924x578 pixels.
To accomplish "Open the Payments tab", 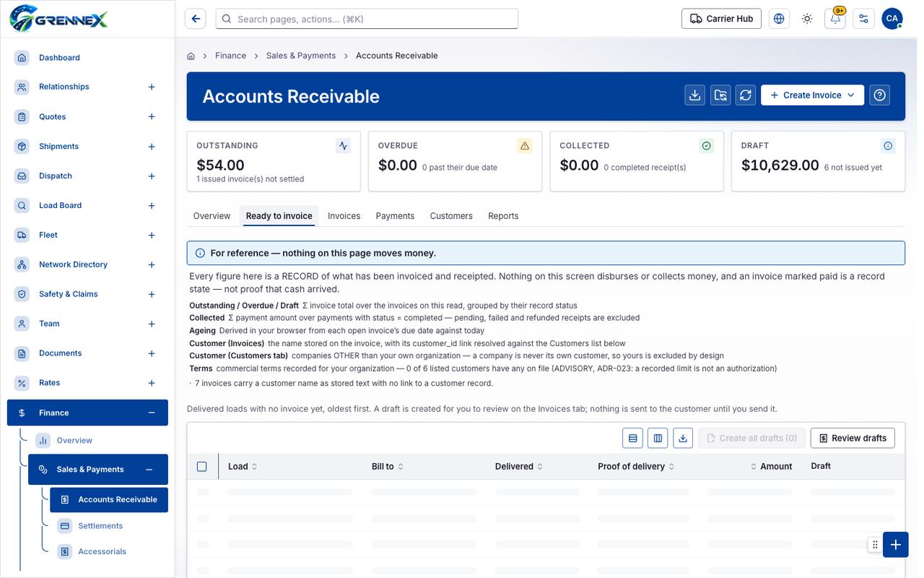I will pyautogui.click(x=395, y=216).
